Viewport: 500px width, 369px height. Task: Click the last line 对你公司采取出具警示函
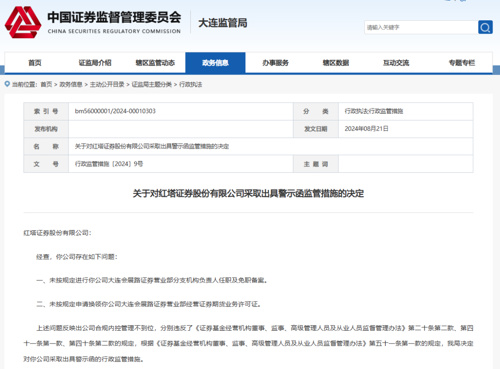click(x=84, y=359)
